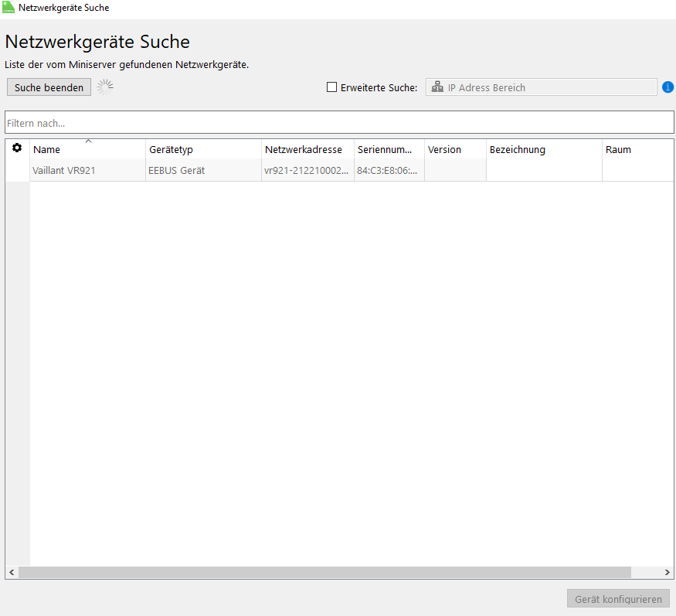This screenshot has width=676, height=616.
Task: Click the Loxone app icon in title bar
Action: (8, 8)
